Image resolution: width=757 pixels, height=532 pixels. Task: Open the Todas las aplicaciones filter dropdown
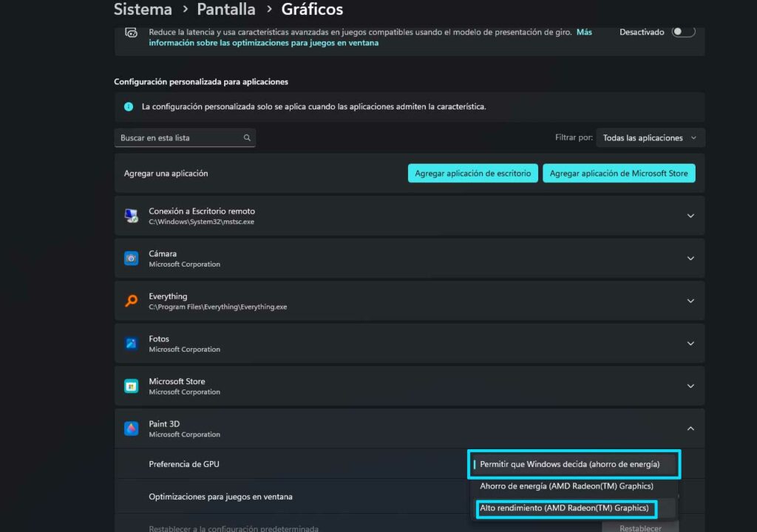(x=651, y=137)
